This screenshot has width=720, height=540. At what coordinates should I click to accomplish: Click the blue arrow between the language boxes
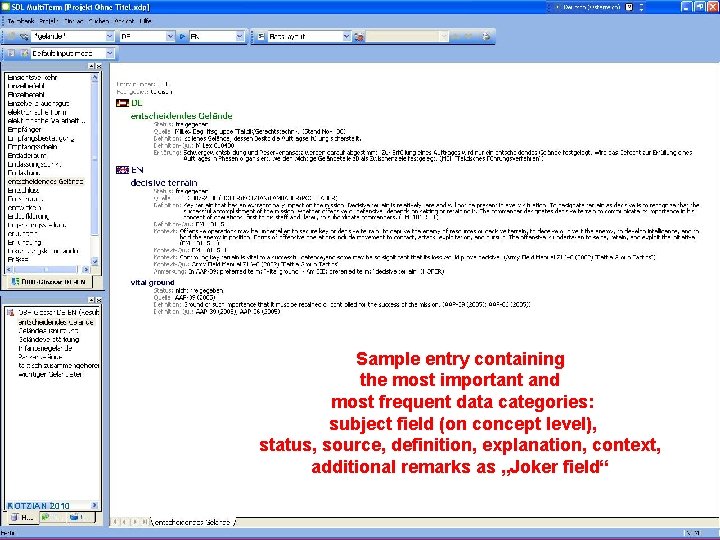click(x=182, y=36)
